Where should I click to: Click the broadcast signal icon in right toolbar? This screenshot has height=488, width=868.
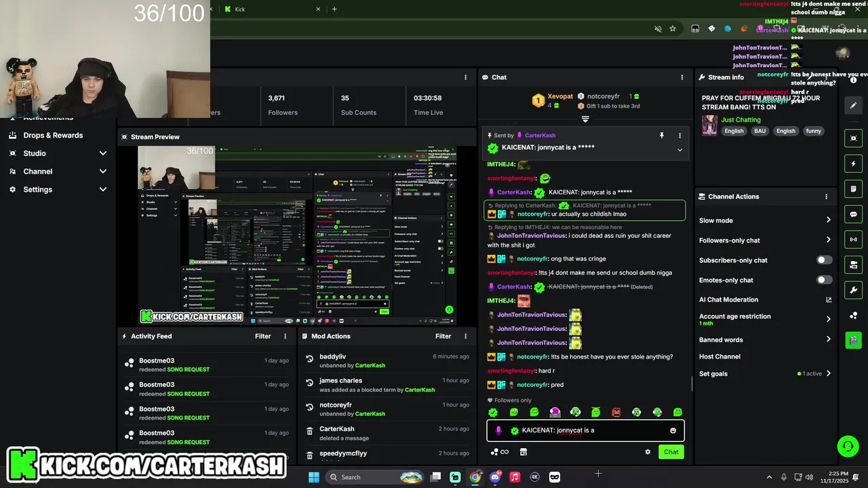853,239
